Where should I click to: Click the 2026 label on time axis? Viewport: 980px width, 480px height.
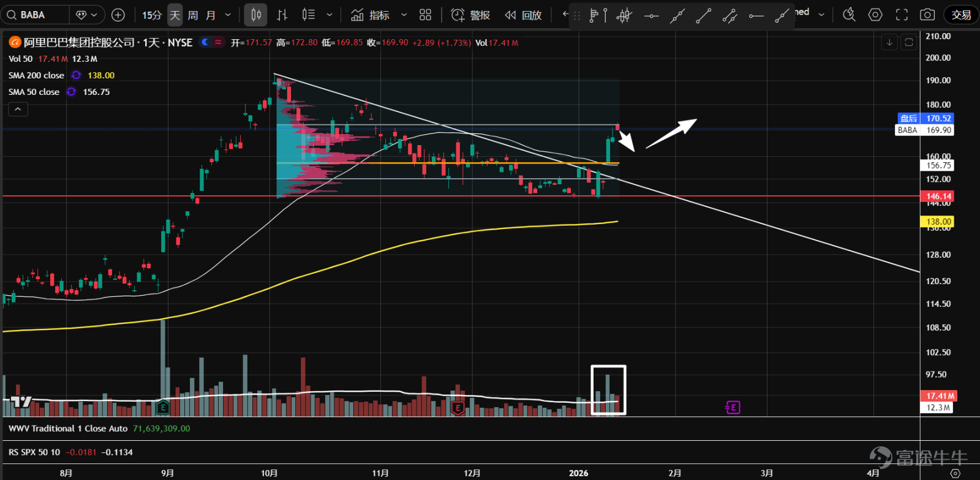pos(578,473)
